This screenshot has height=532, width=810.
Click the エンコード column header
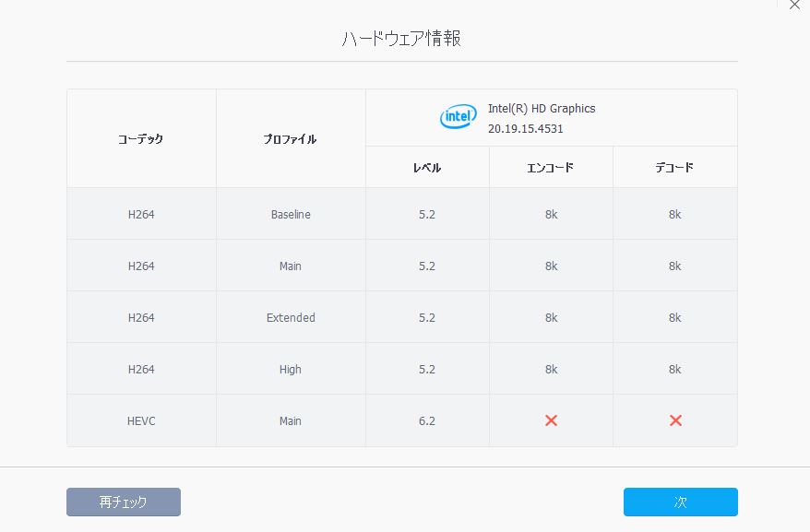[551, 168]
